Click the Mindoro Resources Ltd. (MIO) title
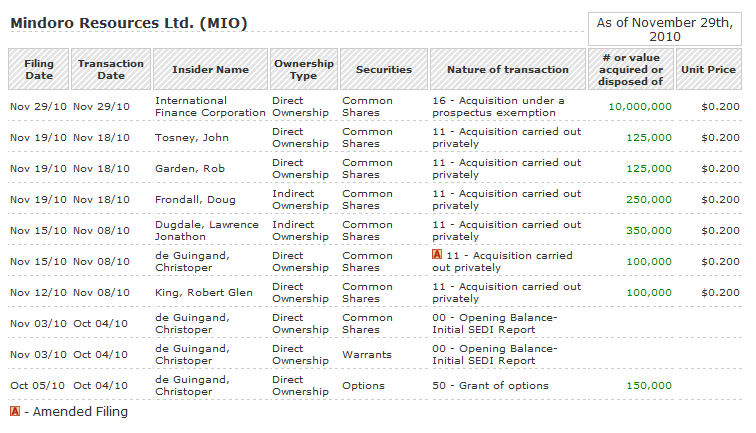 click(129, 22)
